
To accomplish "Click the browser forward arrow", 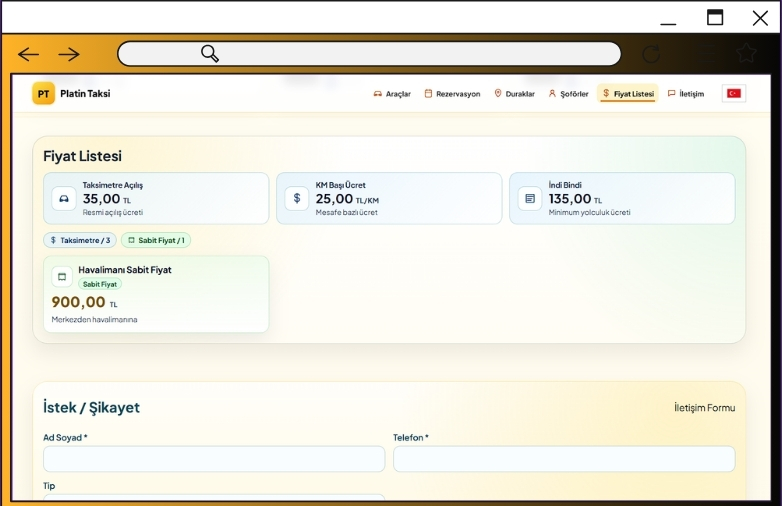I will (68, 54).
